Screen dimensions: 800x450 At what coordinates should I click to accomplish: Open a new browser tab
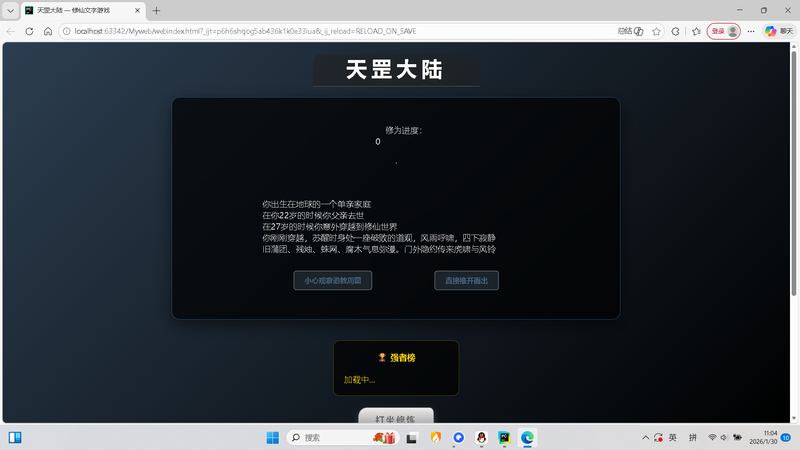click(x=157, y=10)
